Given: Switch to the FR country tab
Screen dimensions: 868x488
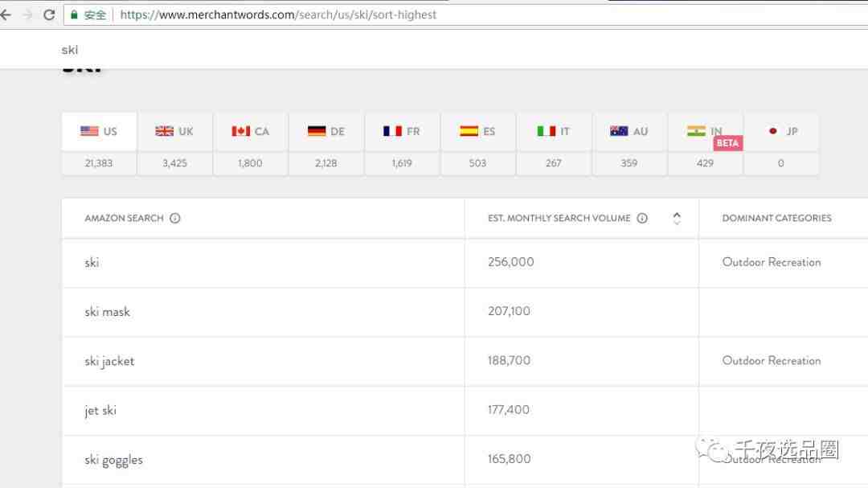Looking at the screenshot, I should (402, 132).
